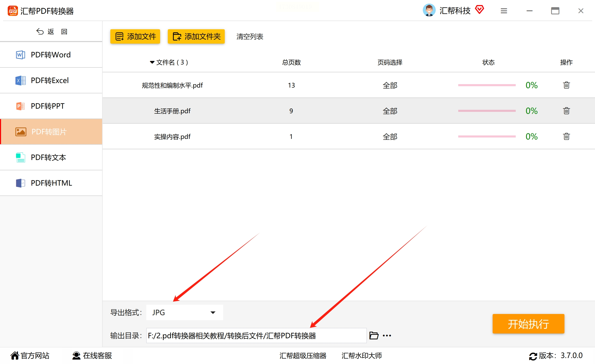The image size is (595, 364).
Task: Click the 输出目录 path input field
Action: point(256,336)
